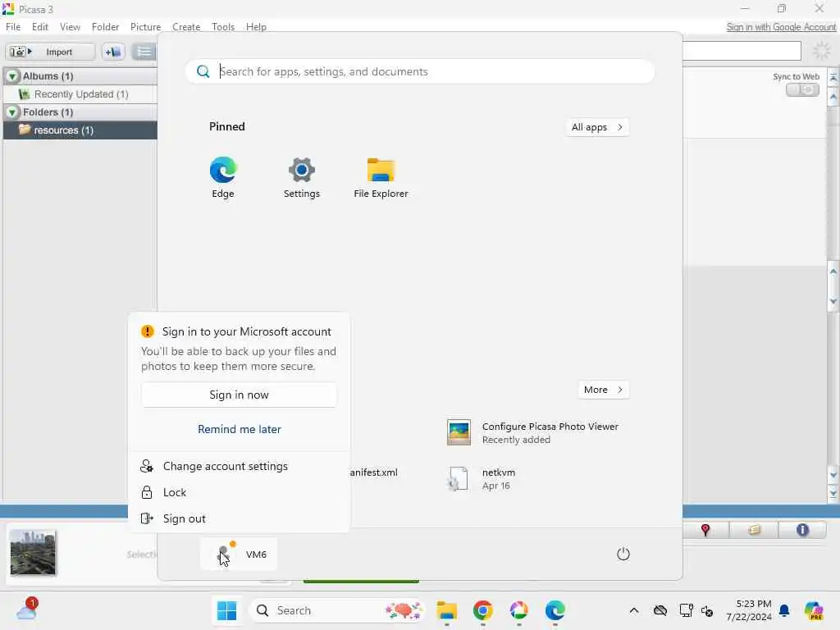The width and height of the screenshot is (840, 630).
Task: Click the taskbar Search box
Action: click(x=337, y=610)
